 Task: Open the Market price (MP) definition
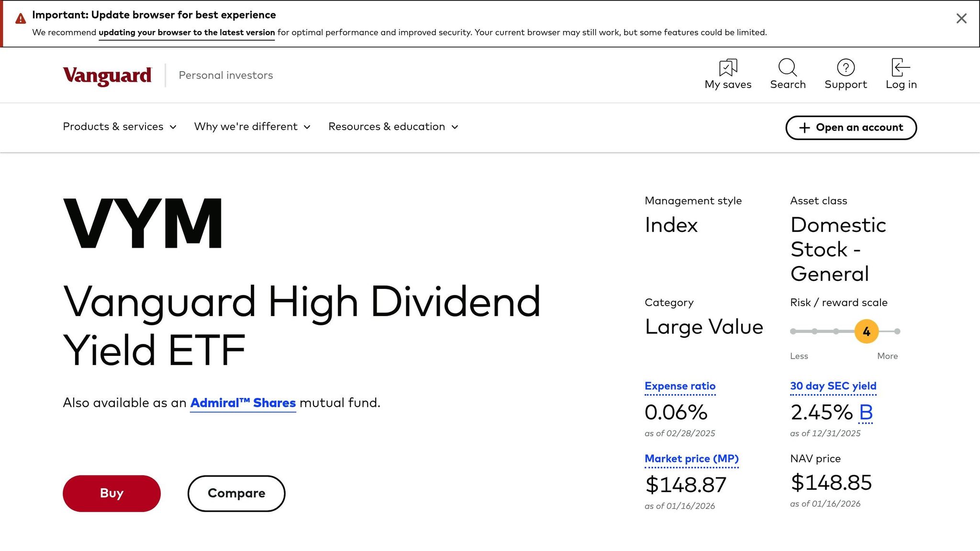691,458
